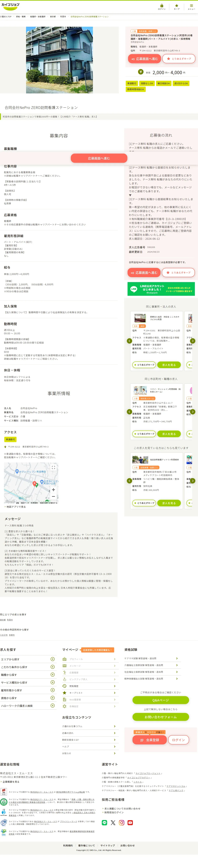Click next arrow in 同じ事業所 carousel

(x=193, y=341)
